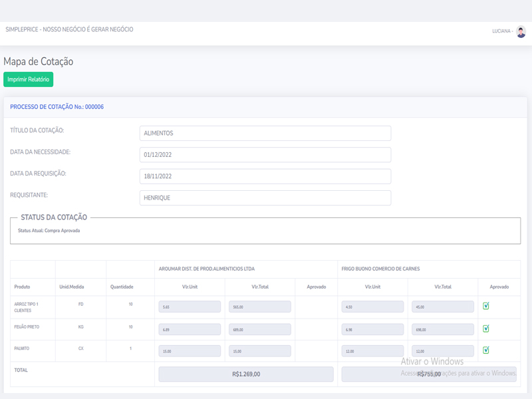Click the Aroumar unit price 15.00 for PALMITO

click(190, 351)
